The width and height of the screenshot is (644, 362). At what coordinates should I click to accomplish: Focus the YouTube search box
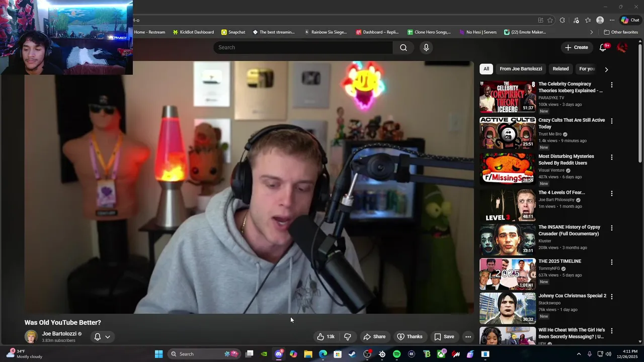click(303, 47)
